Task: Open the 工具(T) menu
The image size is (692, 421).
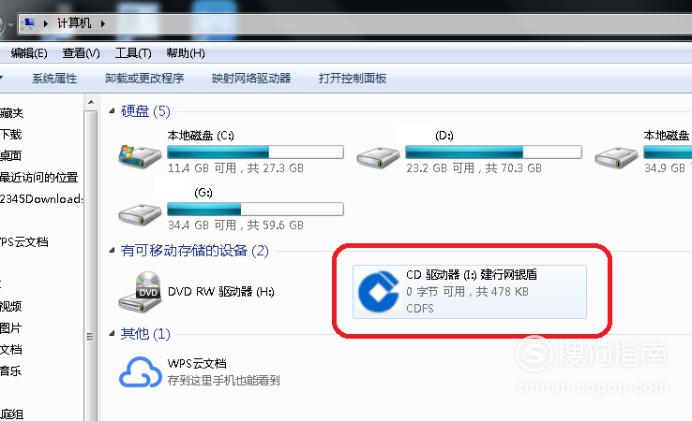Action: (133, 53)
